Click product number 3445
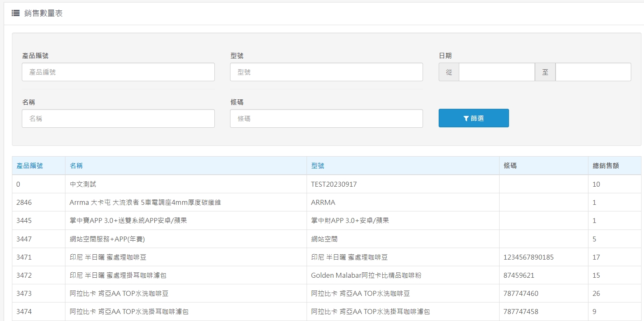 (x=24, y=220)
